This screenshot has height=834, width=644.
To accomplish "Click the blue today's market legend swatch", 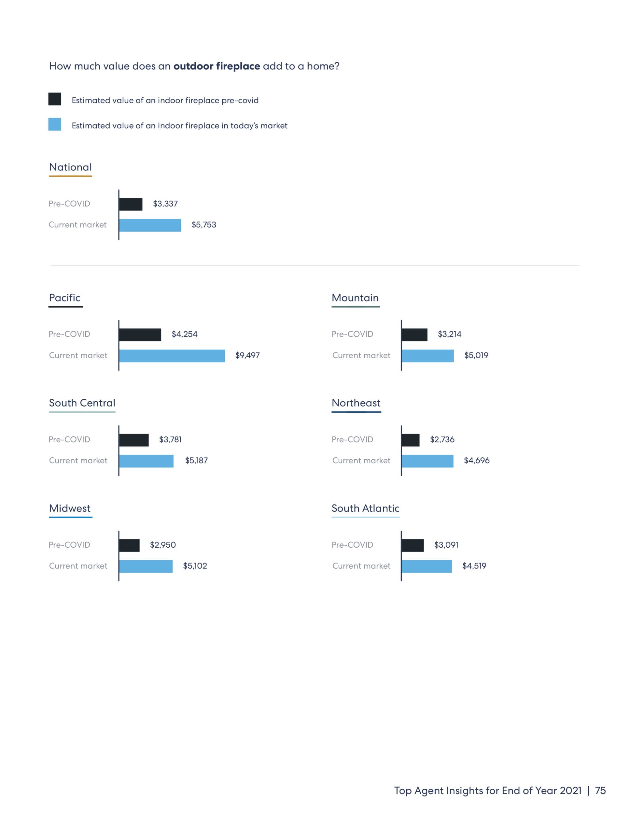I will click(55, 124).
